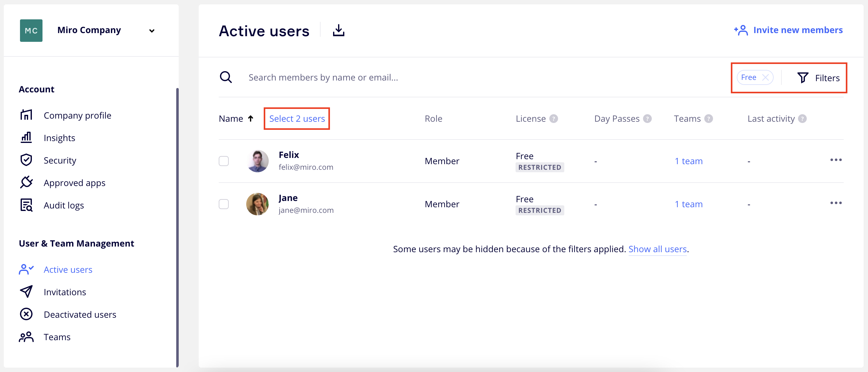868x372 pixels.
Task: Open the Company profile section icon
Action: coord(26,115)
